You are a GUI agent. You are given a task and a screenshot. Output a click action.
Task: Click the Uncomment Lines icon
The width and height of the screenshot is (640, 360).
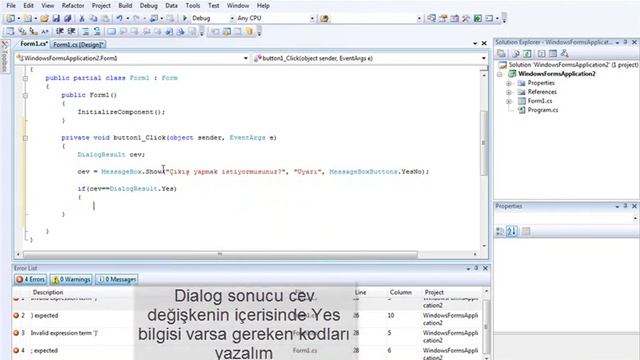(97, 31)
